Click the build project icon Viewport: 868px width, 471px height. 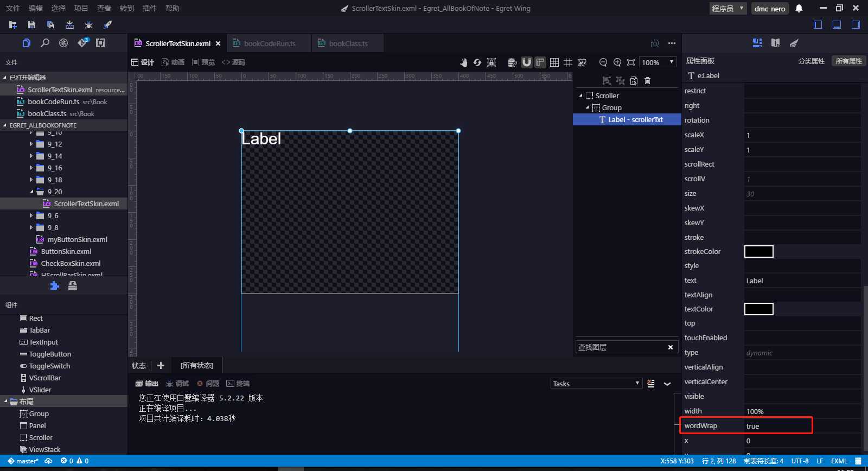(69, 25)
